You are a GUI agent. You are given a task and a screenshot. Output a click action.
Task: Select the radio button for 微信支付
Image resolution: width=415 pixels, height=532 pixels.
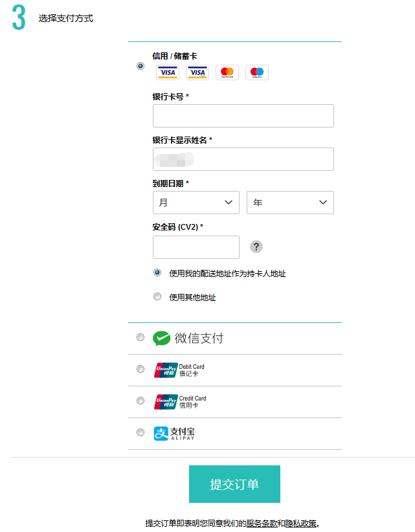pos(140,337)
